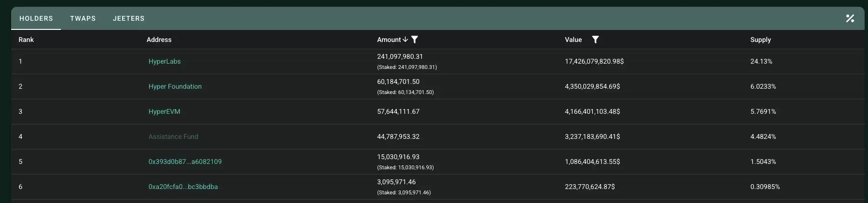Open address 0xa20fcfa0...bc3bbdba
Screen dimensions: 868x203
pos(183,187)
